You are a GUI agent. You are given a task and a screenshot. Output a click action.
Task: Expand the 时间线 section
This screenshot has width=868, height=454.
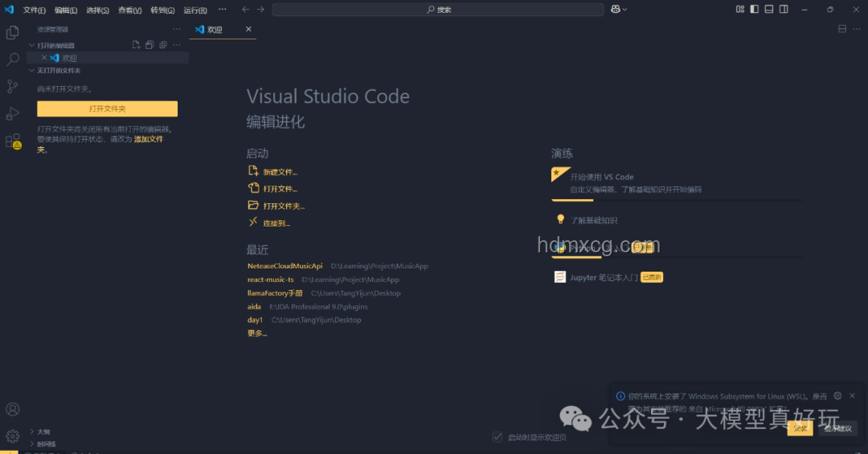31,444
